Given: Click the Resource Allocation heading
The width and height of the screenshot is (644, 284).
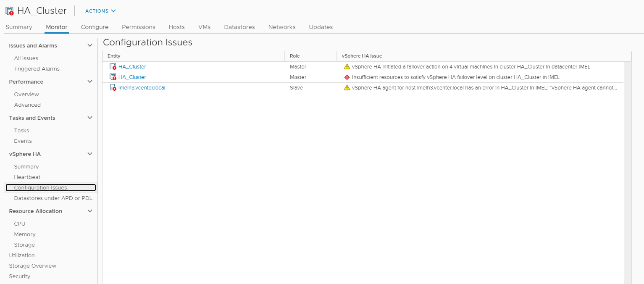Looking at the screenshot, I should (x=36, y=211).
